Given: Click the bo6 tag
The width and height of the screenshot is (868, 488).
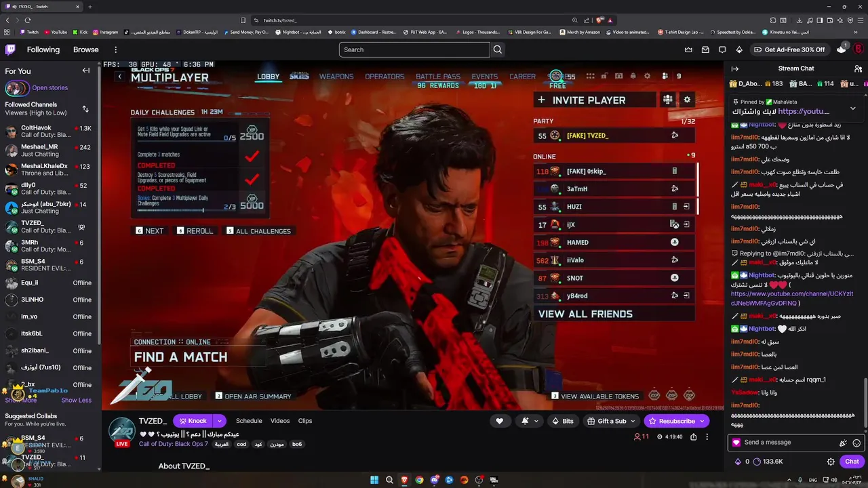Looking at the screenshot, I should tap(297, 445).
